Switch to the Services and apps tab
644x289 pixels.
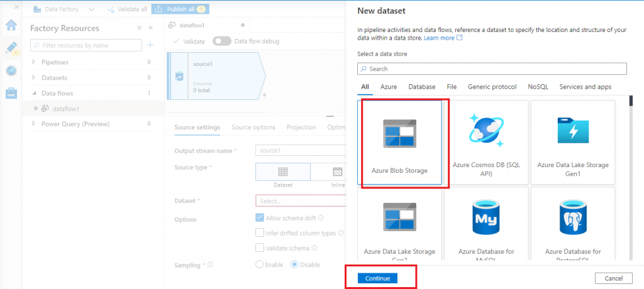586,87
